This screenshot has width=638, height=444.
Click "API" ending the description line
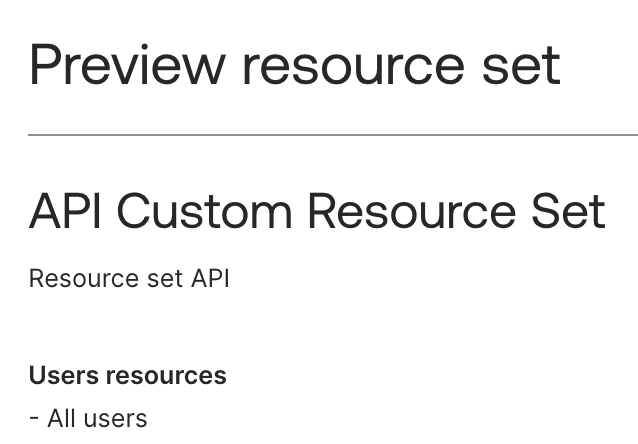[210, 278]
